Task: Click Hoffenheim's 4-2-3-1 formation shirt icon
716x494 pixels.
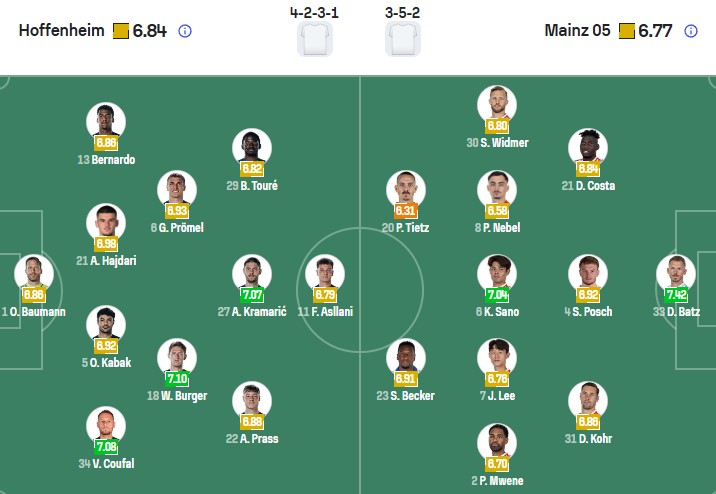Action: point(315,38)
